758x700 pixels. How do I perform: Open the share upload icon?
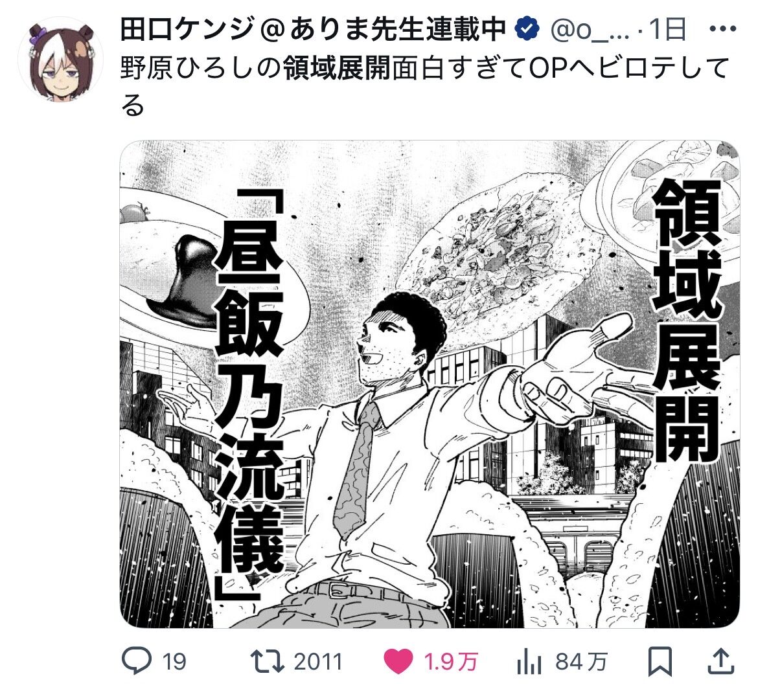click(720, 661)
